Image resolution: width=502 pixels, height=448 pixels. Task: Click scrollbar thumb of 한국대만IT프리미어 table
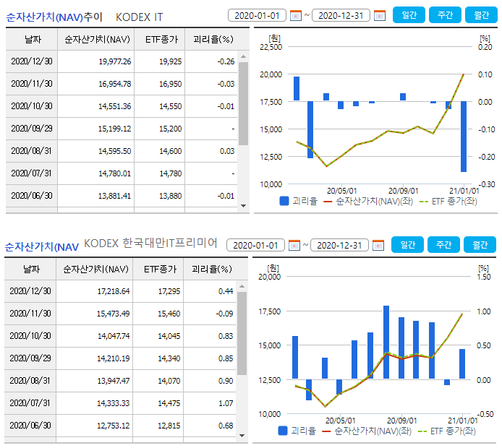tap(242, 333)
